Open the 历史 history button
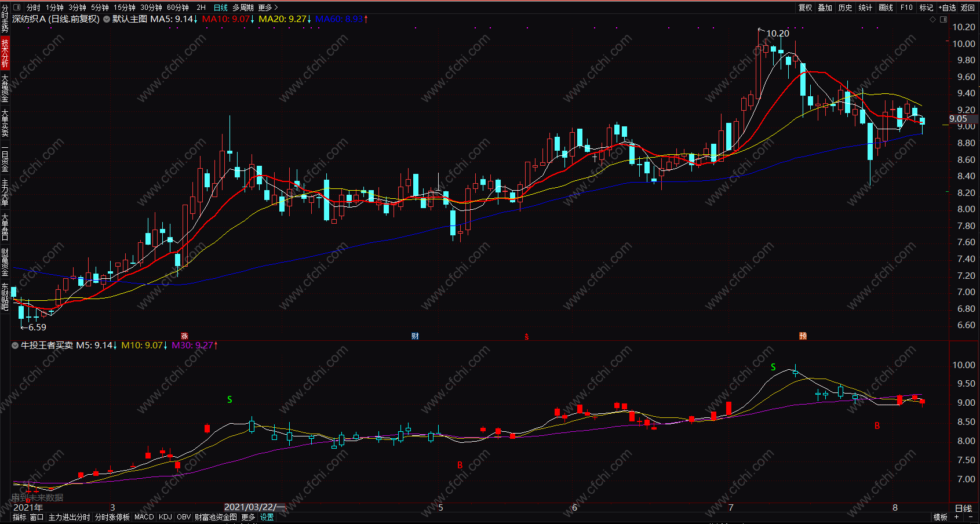980x524 pixels. click(x=846, y=8)
